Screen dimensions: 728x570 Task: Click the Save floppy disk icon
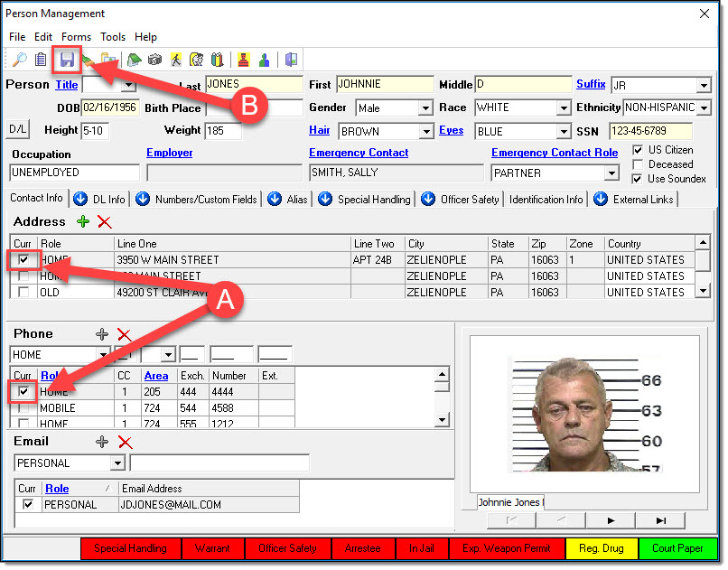pyautogui.click(x=67, y=60)
